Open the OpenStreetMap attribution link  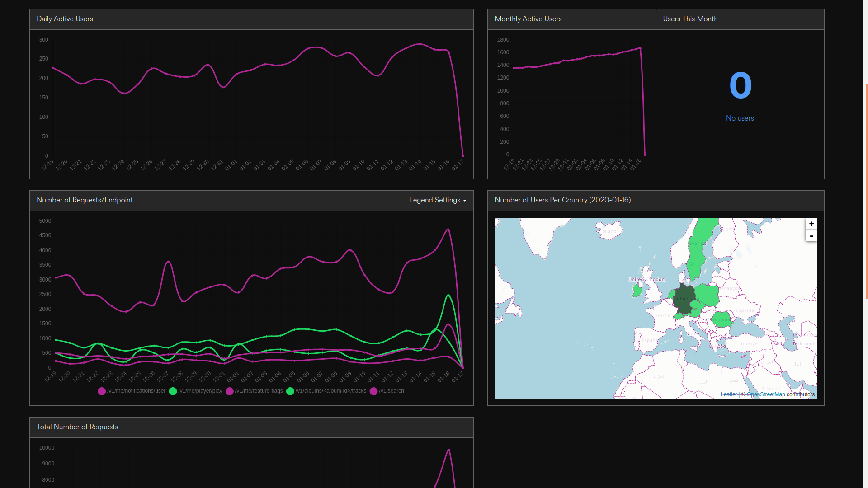tap(766, 394)
